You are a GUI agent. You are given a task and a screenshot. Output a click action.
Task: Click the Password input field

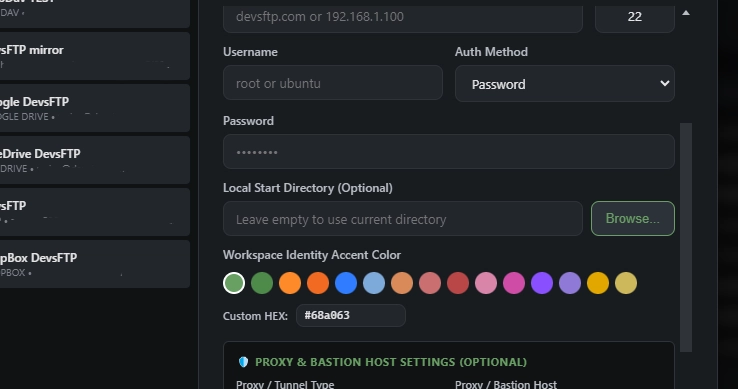[x=449, y=152]
